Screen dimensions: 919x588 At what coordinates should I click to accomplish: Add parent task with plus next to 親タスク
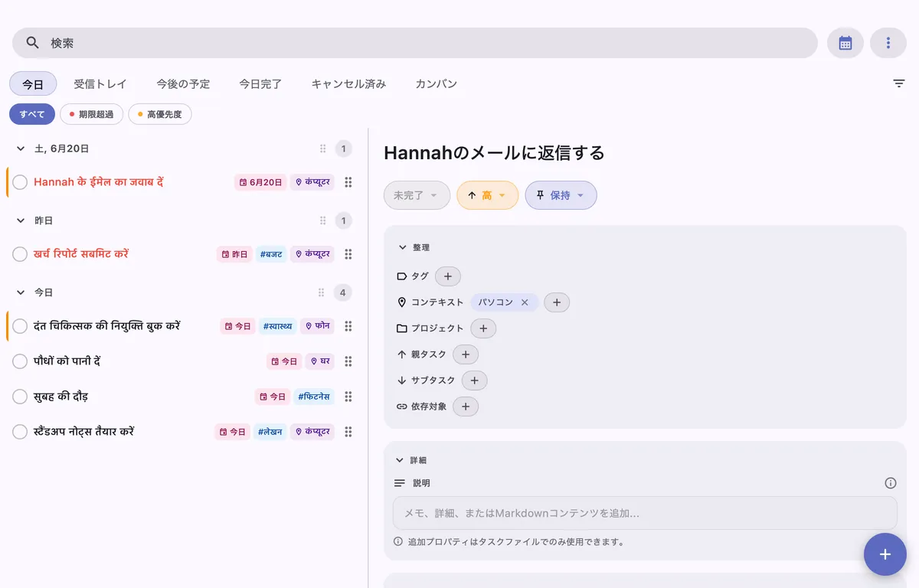pos(466,354)
